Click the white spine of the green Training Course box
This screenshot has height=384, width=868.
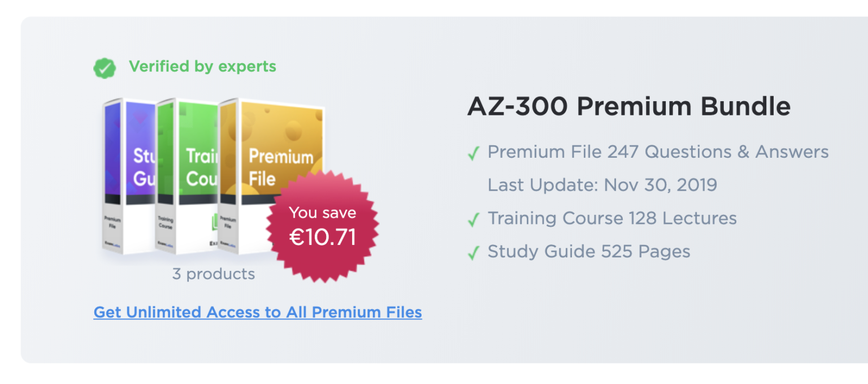point(165,226)
